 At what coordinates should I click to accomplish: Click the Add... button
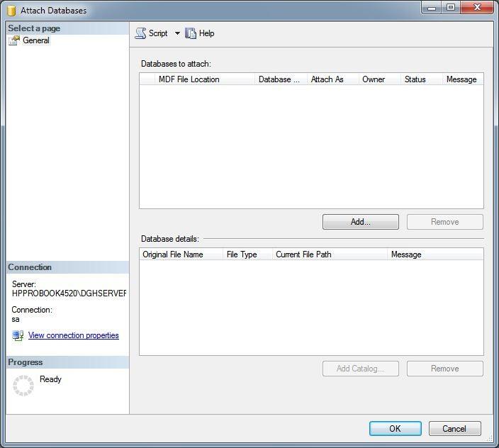tap(361, 222)
